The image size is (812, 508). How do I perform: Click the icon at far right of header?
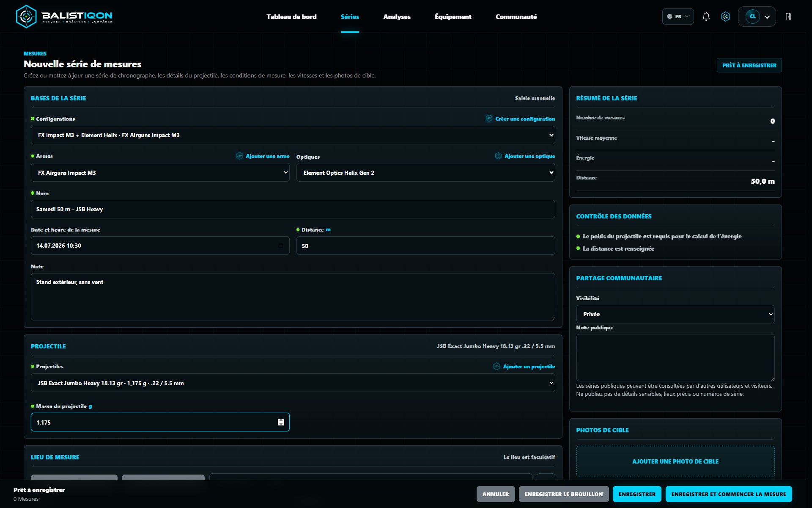point(788,17)
